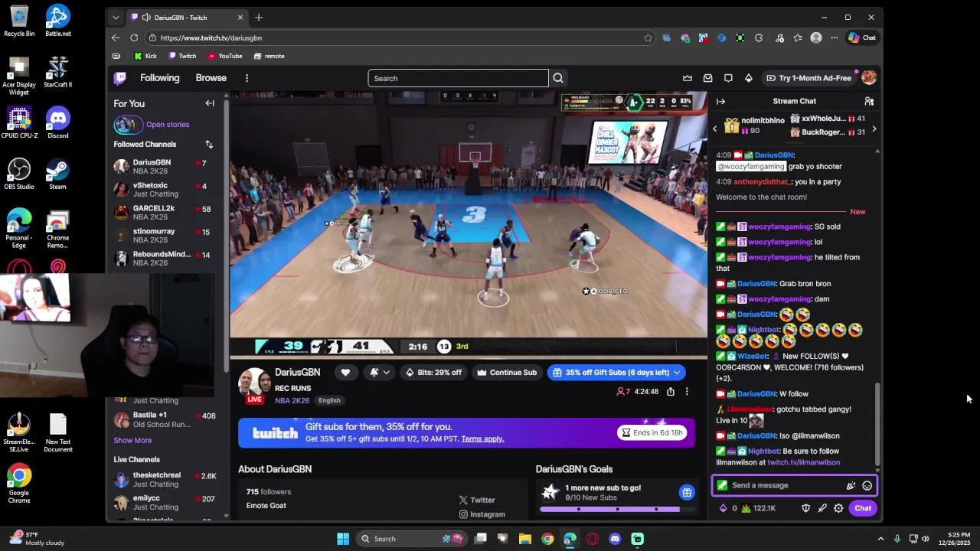Open Discord from the taskbar
Image resolution: width=980 pixels, height=551 pixels.
[615, 539]
